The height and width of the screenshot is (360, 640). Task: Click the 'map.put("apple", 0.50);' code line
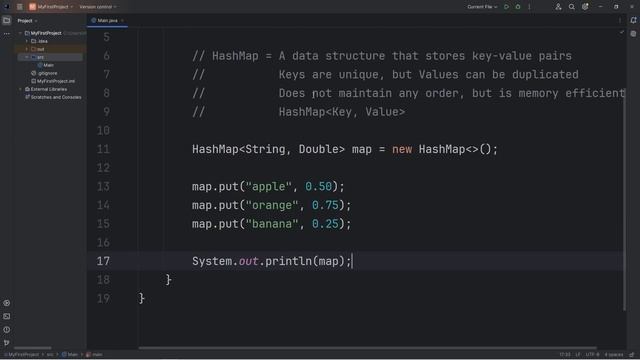(268, 187)
